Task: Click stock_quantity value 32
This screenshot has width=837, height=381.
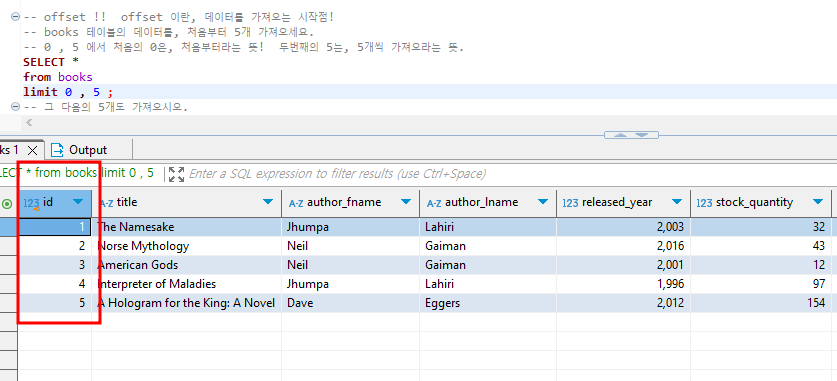Action: (x=761, y=227)
